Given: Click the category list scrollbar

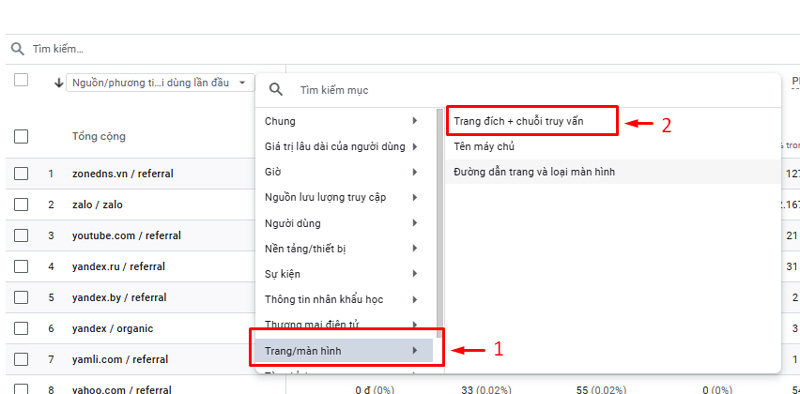Looking at the screenshot, I should coord(439,223).
